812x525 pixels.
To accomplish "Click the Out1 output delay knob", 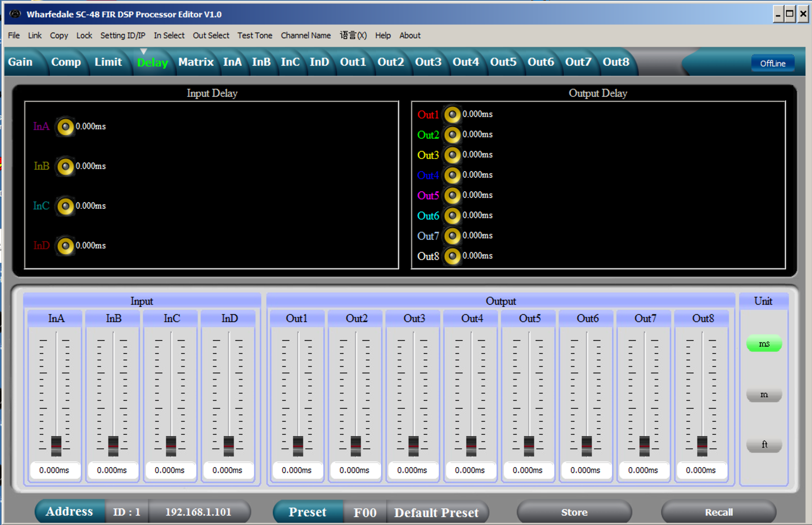I will coord(452,115).
